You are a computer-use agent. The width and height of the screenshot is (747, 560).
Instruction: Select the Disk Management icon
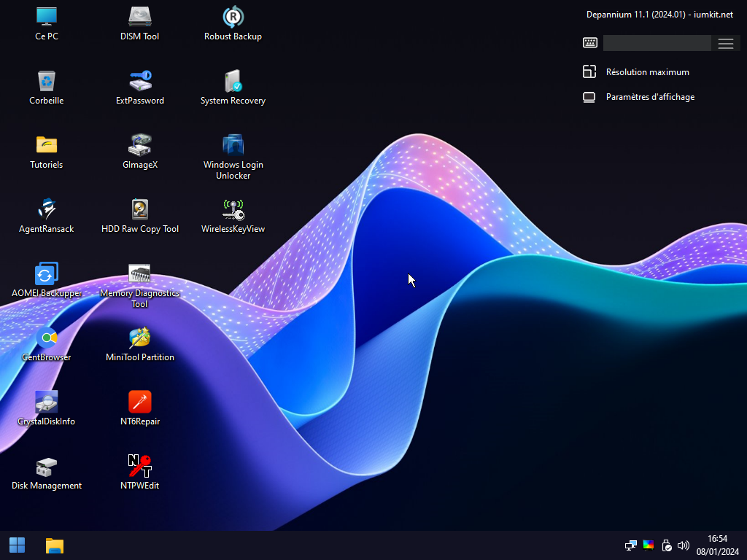47,472
